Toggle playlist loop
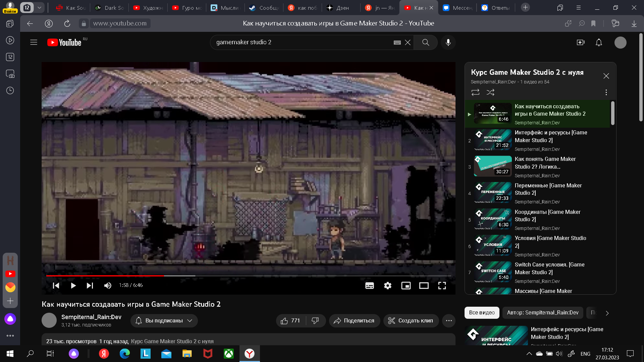 pos(475,92)
